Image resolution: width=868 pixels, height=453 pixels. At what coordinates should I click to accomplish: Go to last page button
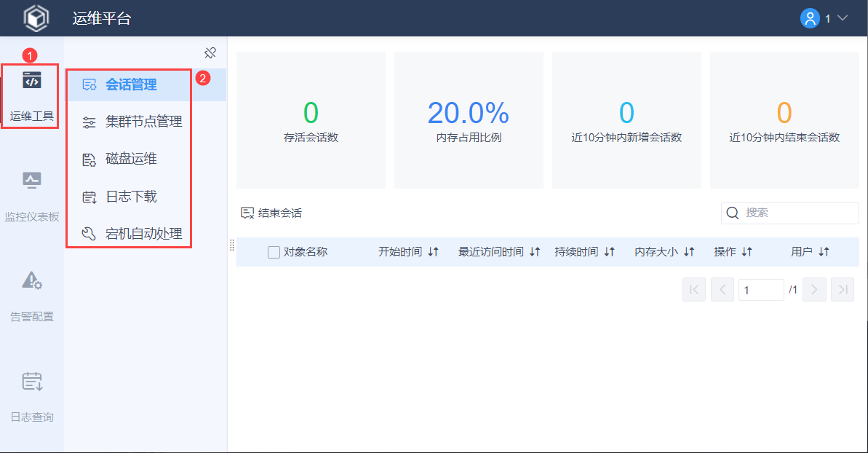pyautogui.click(x=843, y=290)
